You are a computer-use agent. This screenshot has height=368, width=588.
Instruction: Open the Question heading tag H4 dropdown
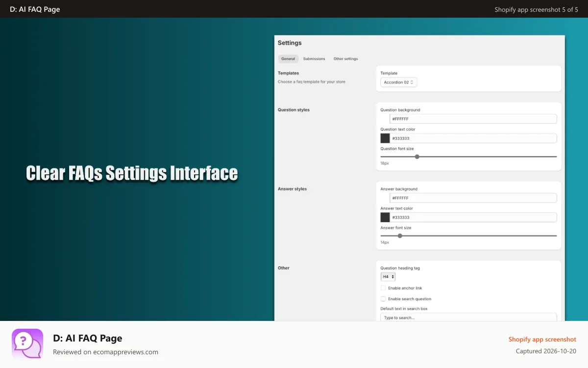pyautogui.click(x=388, y=277)
